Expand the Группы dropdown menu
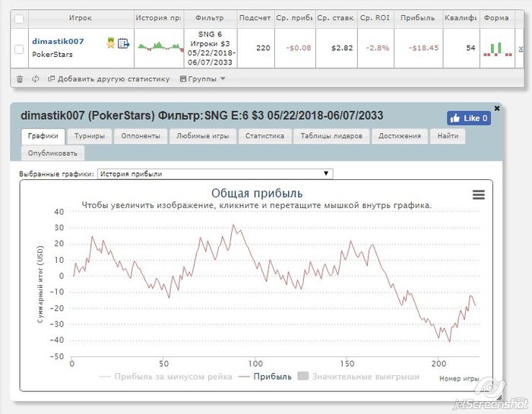The image size is (532, 414). [203, 79]
